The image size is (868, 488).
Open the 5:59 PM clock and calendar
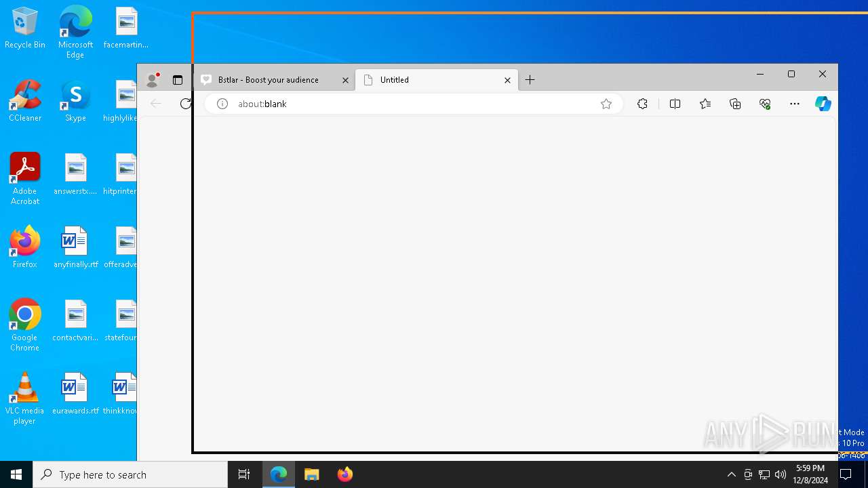point(810,474)
